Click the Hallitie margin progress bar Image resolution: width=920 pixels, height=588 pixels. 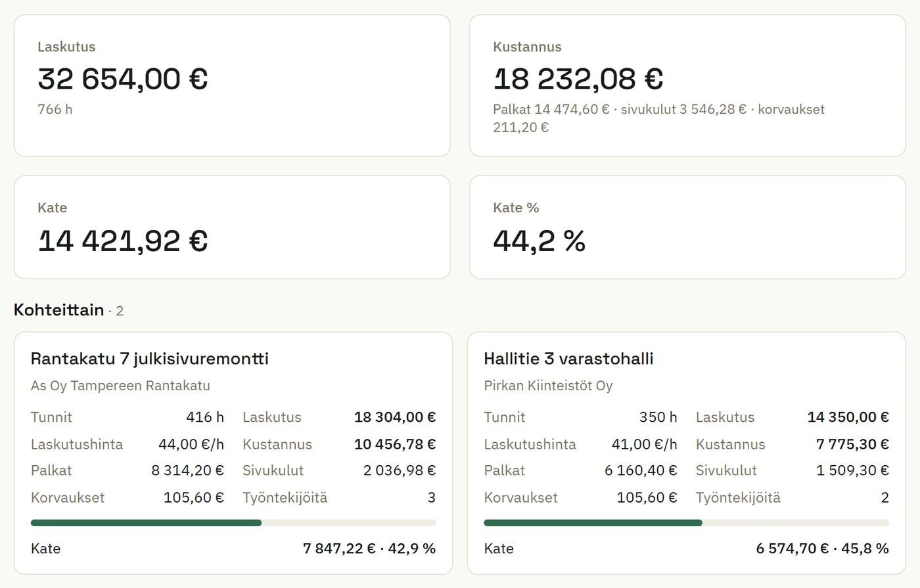click(687, 523)
